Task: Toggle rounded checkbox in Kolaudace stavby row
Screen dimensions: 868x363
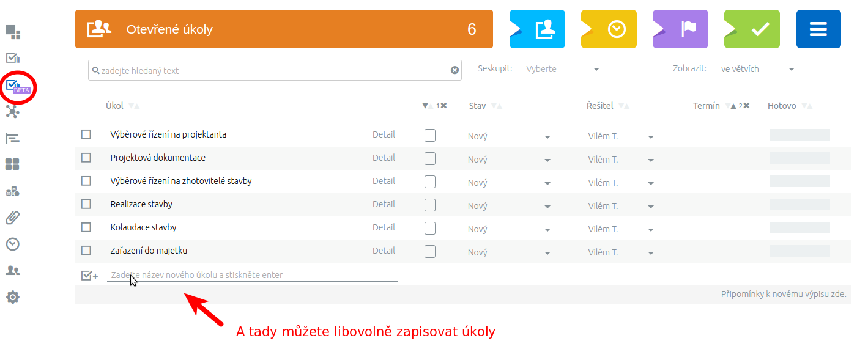Action: pos(430,228)
